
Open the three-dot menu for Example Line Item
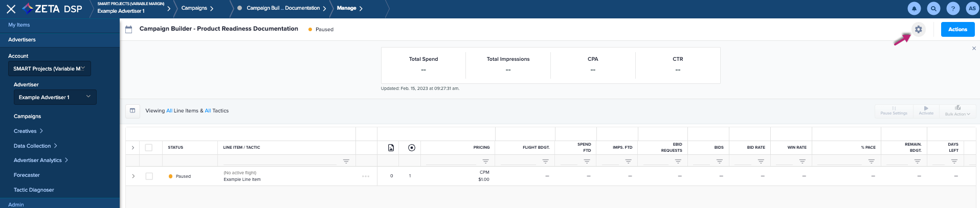pyautogui.click(x=366, y=176)
